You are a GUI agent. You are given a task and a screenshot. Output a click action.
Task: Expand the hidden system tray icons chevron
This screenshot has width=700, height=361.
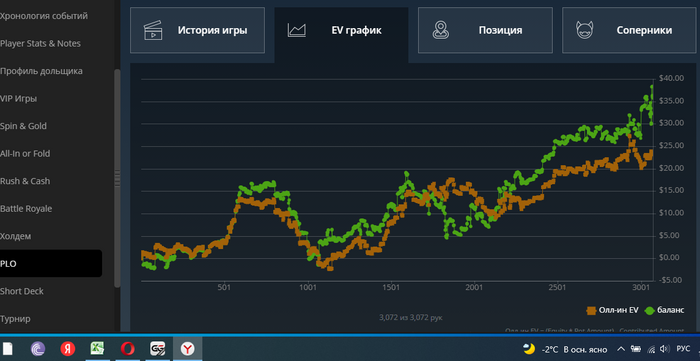(x=621, y=349)
